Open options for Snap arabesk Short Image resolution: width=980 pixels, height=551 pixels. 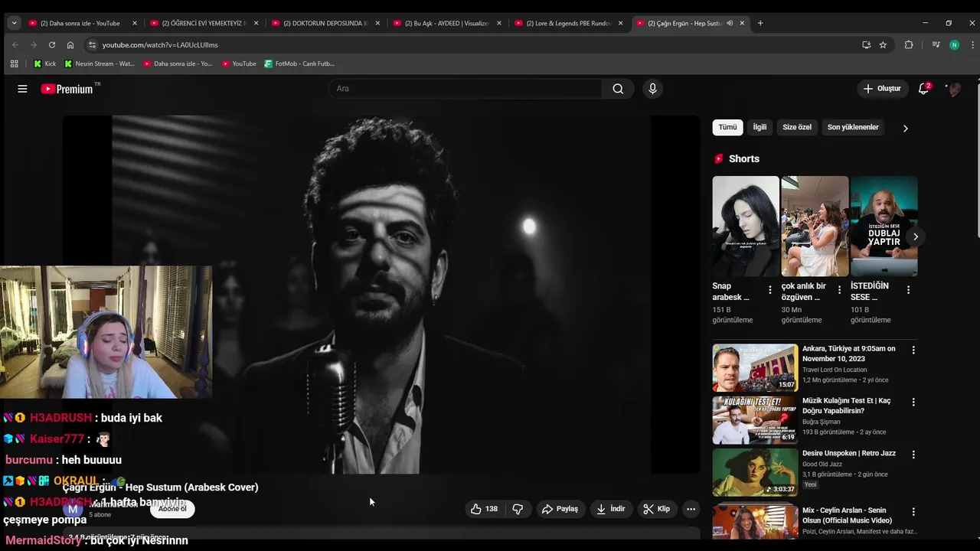click(770, 290)
